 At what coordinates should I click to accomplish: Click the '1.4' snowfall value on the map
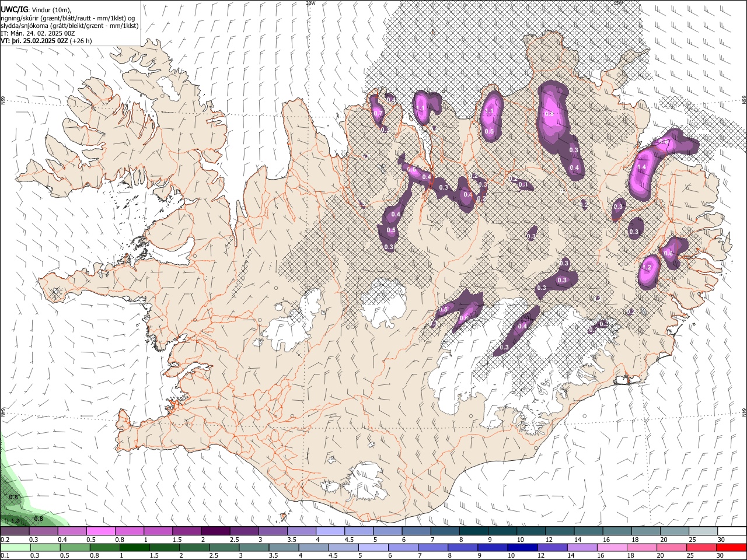coord(641,167)
